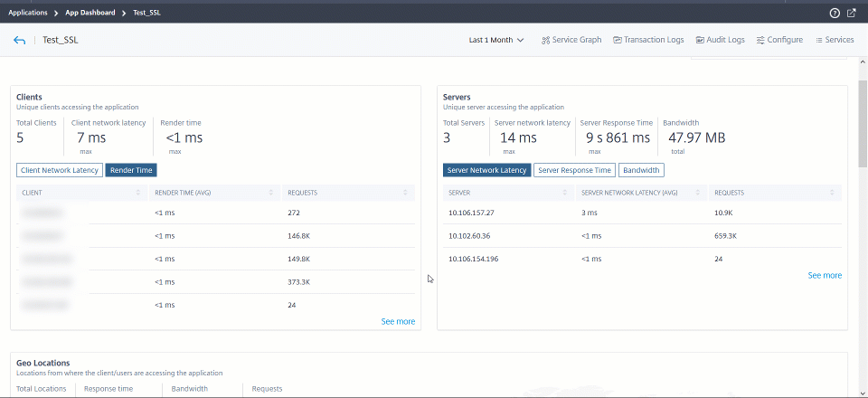
Task: Open Transaction Logs
Action: (x=648, y=40)
